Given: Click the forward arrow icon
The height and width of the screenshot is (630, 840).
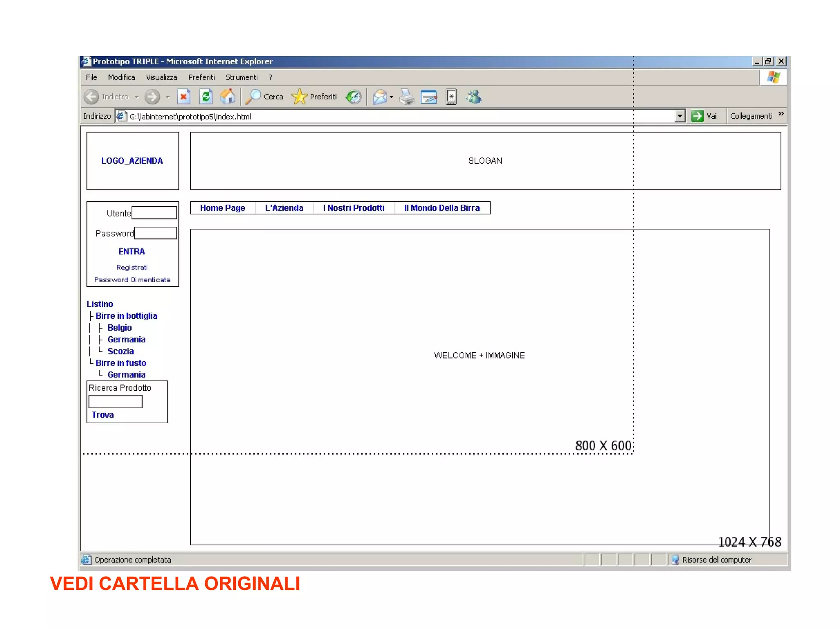Looking at the screenshot, I should [x=152, y=97].
